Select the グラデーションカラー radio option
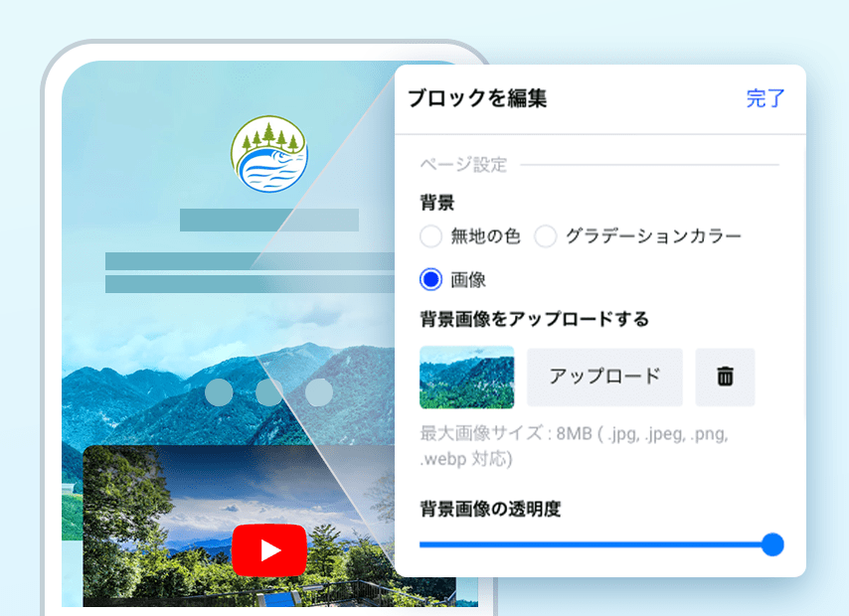849x616 pixels. tap(546, 236)
